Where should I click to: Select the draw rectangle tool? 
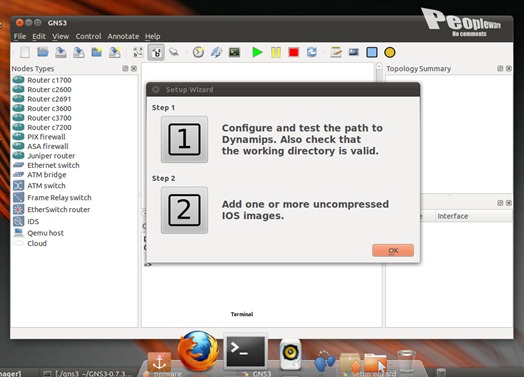tap(372, 52)
